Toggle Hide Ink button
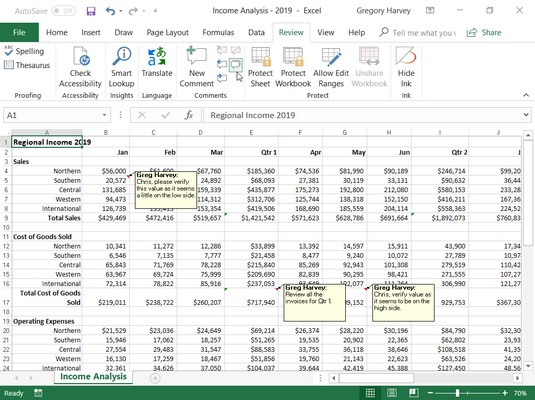This screenshot has height=400, width=535. pyautogui.click(x=406, y=67)
